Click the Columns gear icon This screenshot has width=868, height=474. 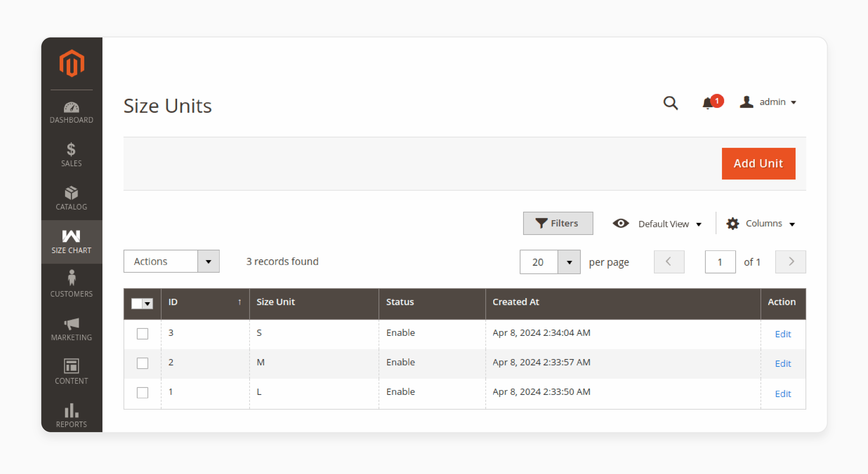pyautogui.click(x=733, y=224)
